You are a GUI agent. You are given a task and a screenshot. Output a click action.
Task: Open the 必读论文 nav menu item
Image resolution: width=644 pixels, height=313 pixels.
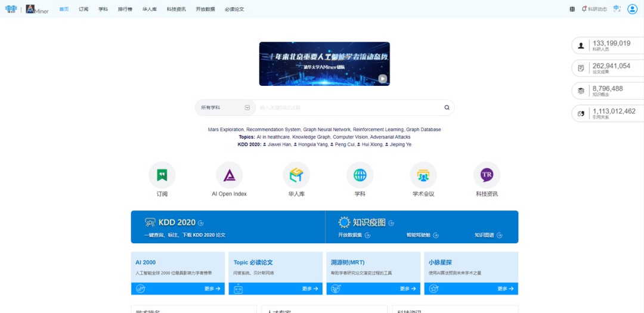(x=234, y=9)
